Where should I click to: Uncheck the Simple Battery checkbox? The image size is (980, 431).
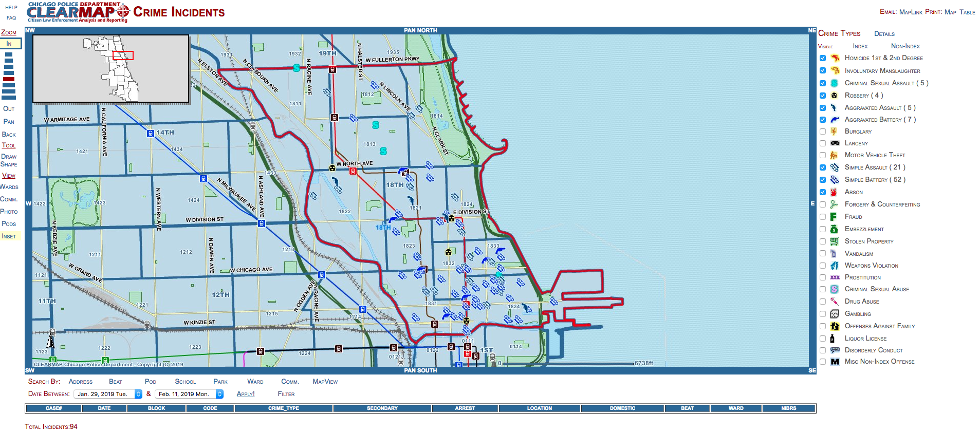(x=823, y=180)
